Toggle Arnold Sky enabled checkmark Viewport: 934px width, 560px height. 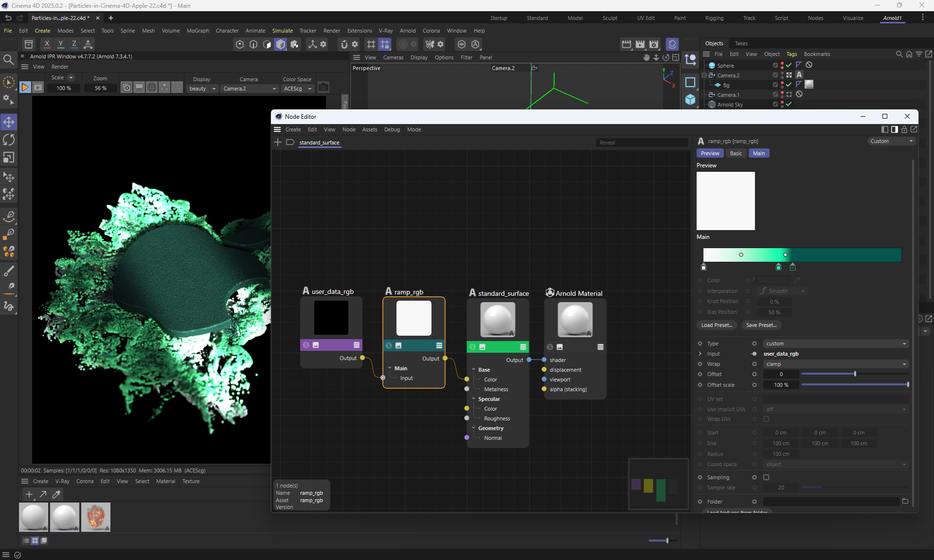(x=789, y=104)
